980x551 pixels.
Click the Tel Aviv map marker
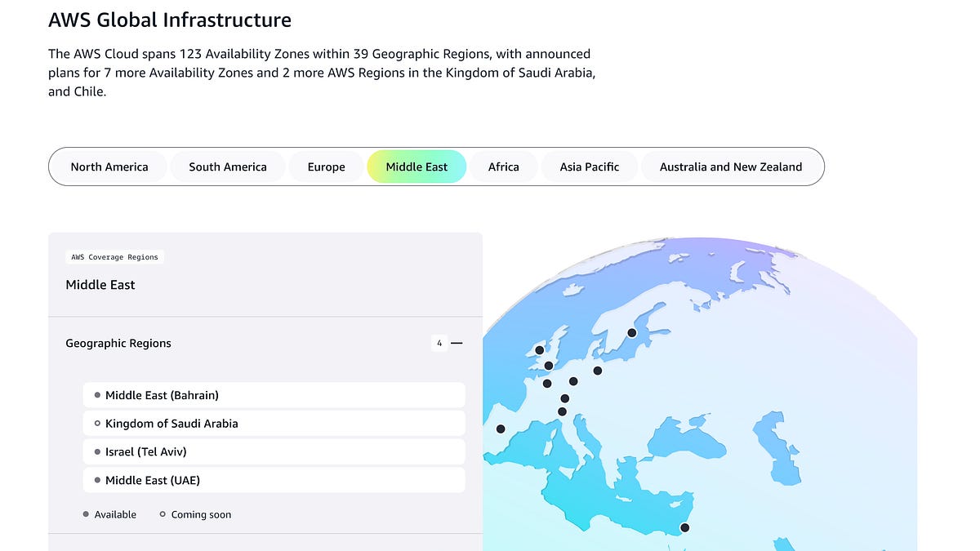click(684, 527)
